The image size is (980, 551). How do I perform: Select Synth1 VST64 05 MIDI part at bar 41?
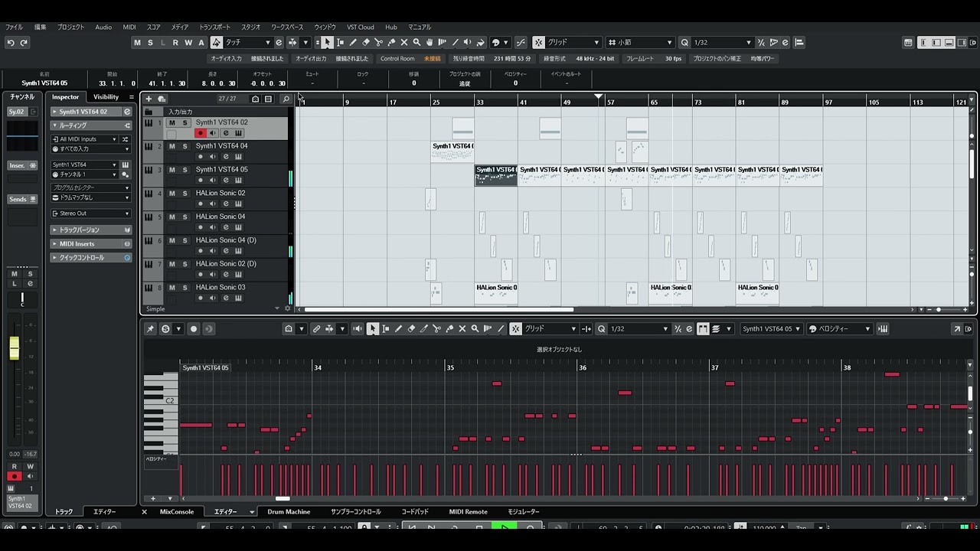tap(539, 175)
